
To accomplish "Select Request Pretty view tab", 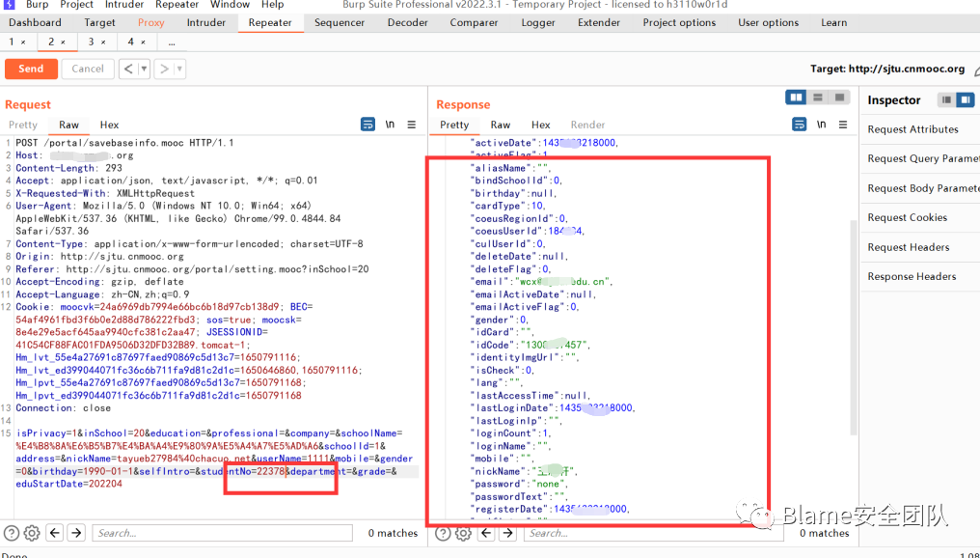I will (x=23, y=125).
